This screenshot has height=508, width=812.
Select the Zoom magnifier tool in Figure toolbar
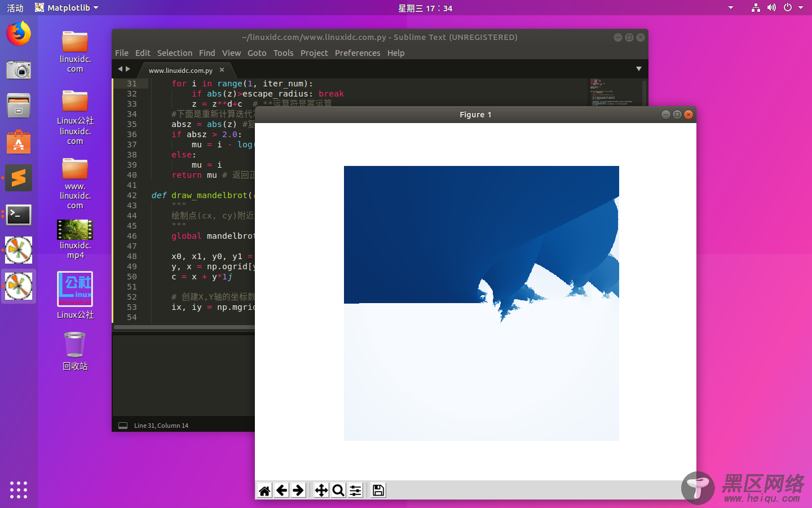pyautogui.click(x=338, y=491)
